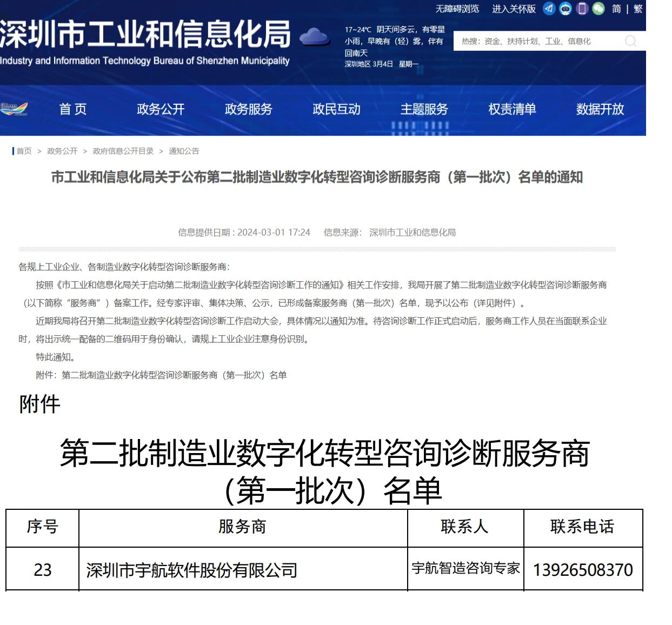This screenshot has height=625, width=672.
Task: Open the 数据开放 navigation item
Action: [600, 109]
